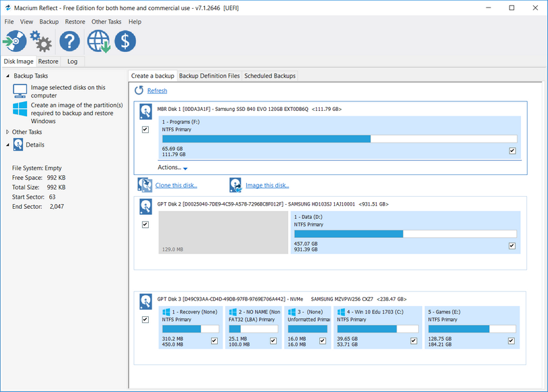The image size is (548, 392).
Task: Open settings via the gears toolbar icon
Action: [x=41, y=41]
